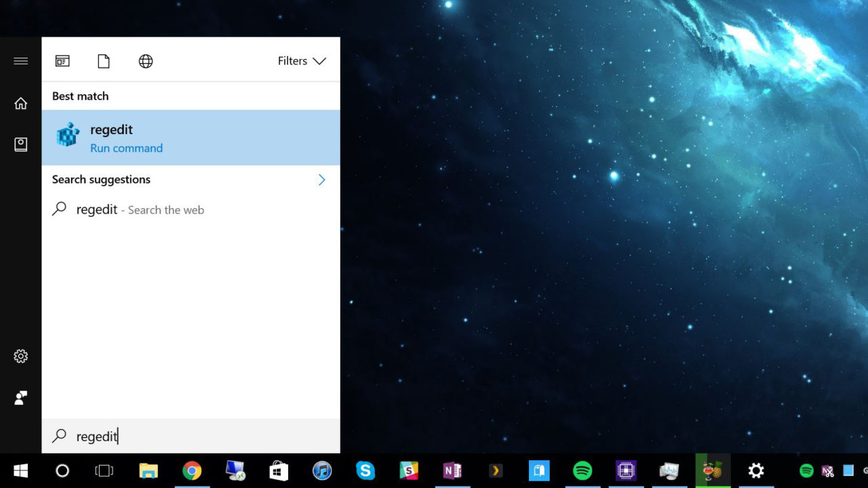
Task: Click the regedit search input field
Action: point(191,436)
